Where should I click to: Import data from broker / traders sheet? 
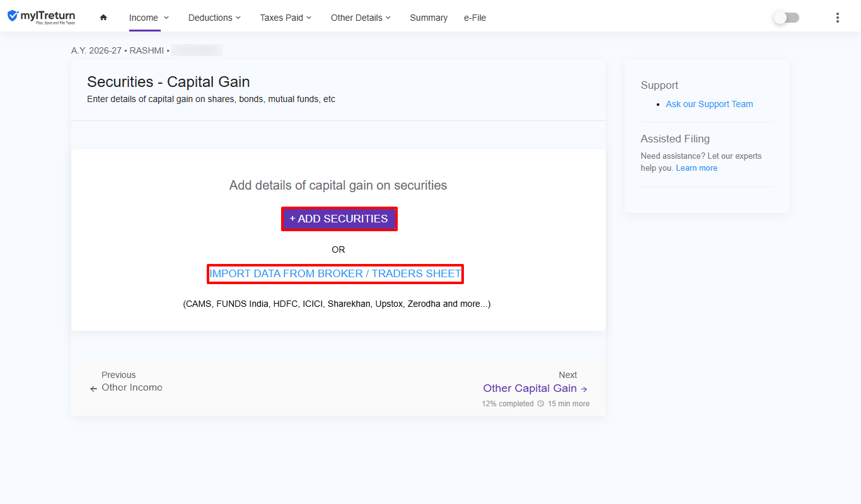(335, 274)
